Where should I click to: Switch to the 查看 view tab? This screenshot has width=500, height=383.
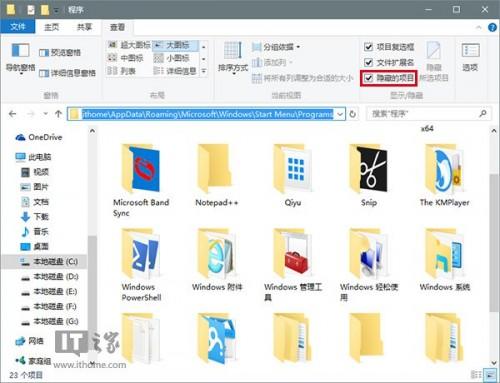click(117, 27)
